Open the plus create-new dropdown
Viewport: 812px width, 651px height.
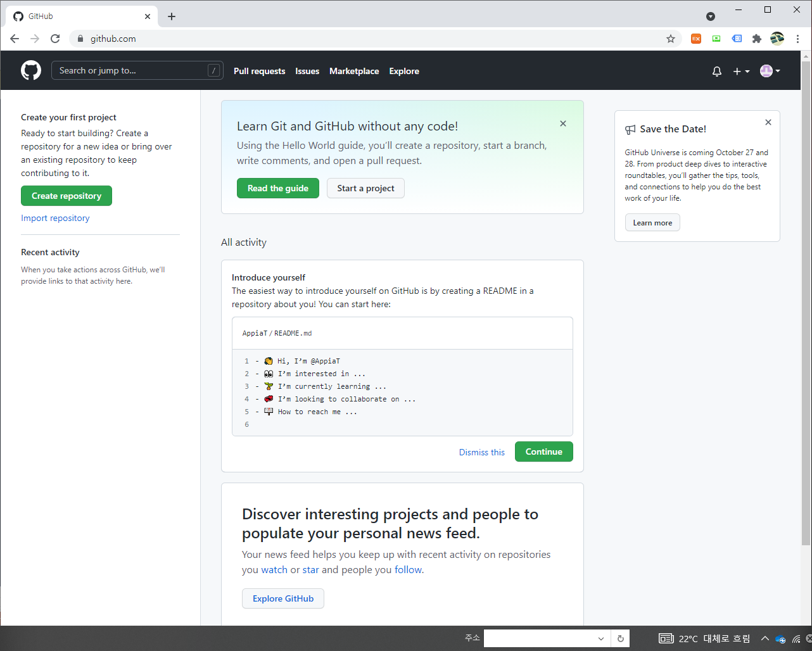[741, 72]
